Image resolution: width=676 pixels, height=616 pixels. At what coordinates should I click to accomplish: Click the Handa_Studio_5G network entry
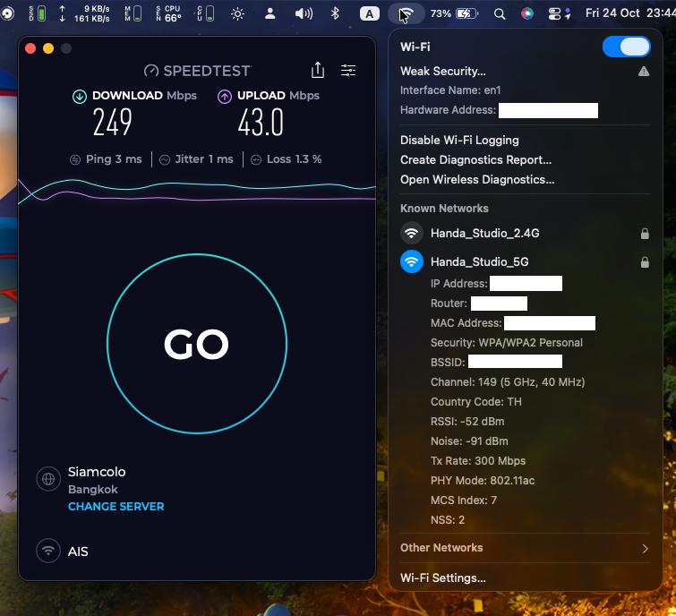point(525,261)
